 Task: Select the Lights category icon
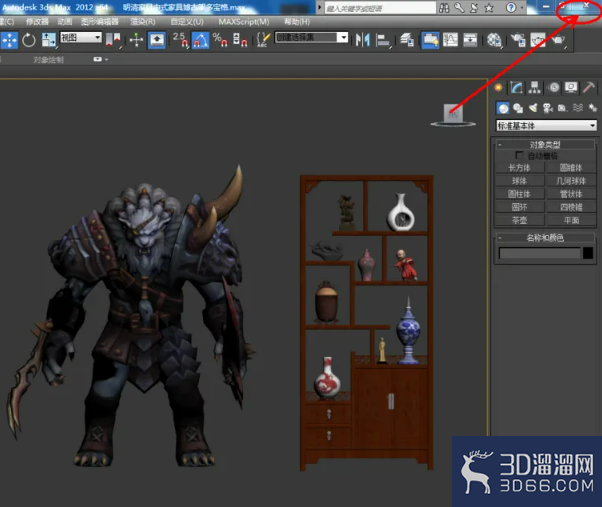tap(533, 108)
